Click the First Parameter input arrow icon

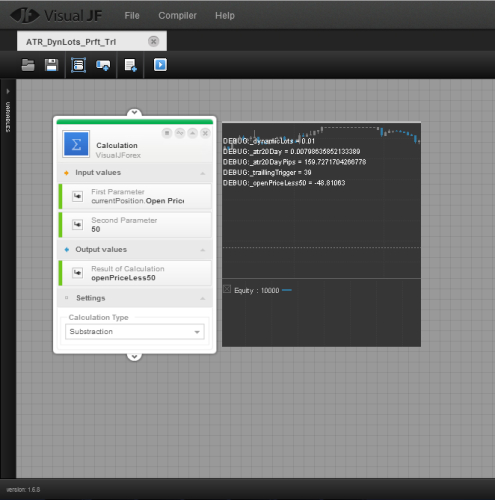pyautogui.click(x=77, y=196)
